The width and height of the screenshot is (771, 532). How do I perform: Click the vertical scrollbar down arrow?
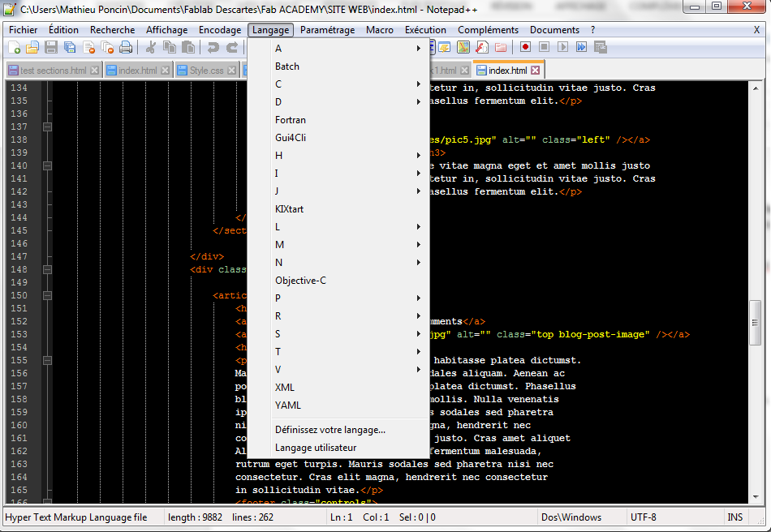tap(756, 497)
